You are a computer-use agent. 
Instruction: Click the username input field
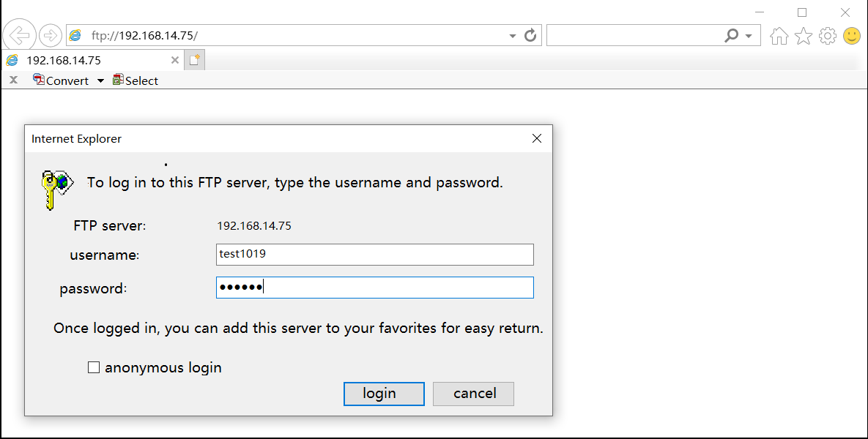coord(375,255)
